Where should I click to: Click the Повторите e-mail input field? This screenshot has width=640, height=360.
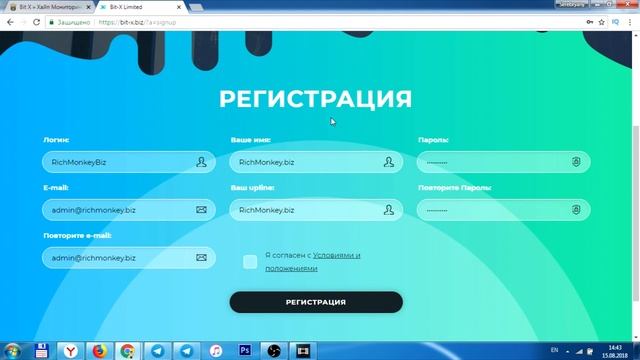pyautogui.click(x=129, y=258)
